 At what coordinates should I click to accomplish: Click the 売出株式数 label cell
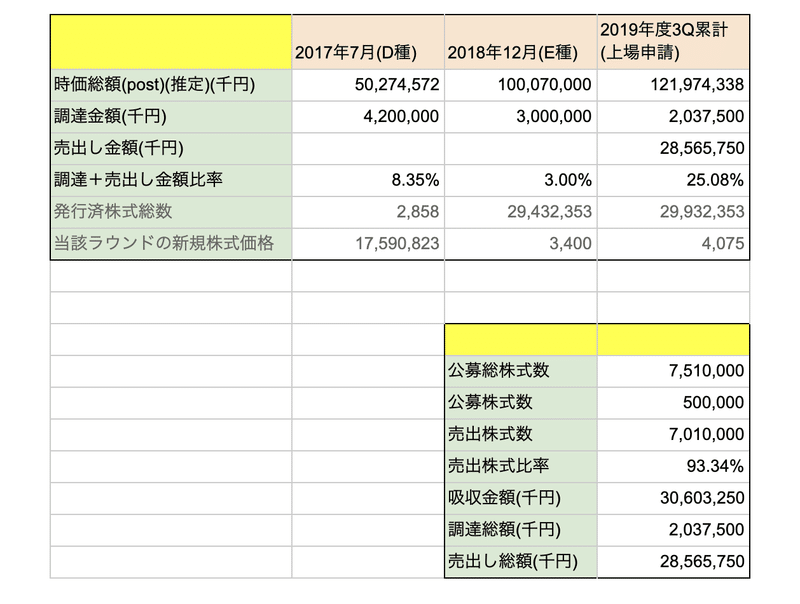pos(520,435)
